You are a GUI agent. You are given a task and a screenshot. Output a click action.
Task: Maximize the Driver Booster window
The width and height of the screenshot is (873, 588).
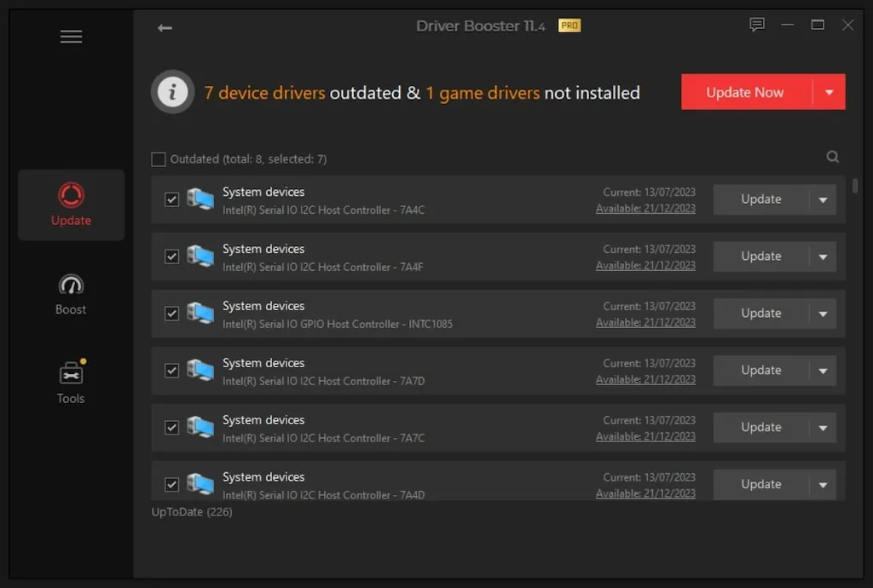[x=818, y=25]
